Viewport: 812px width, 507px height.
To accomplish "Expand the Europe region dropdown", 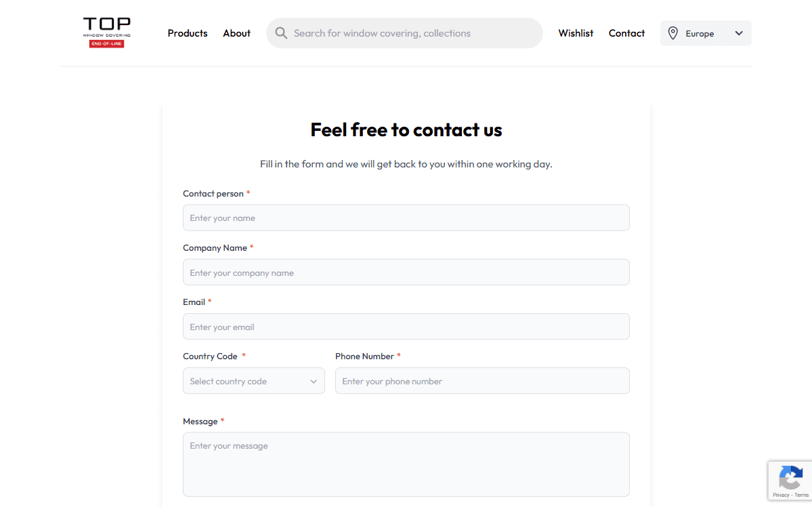I will 738,33.
